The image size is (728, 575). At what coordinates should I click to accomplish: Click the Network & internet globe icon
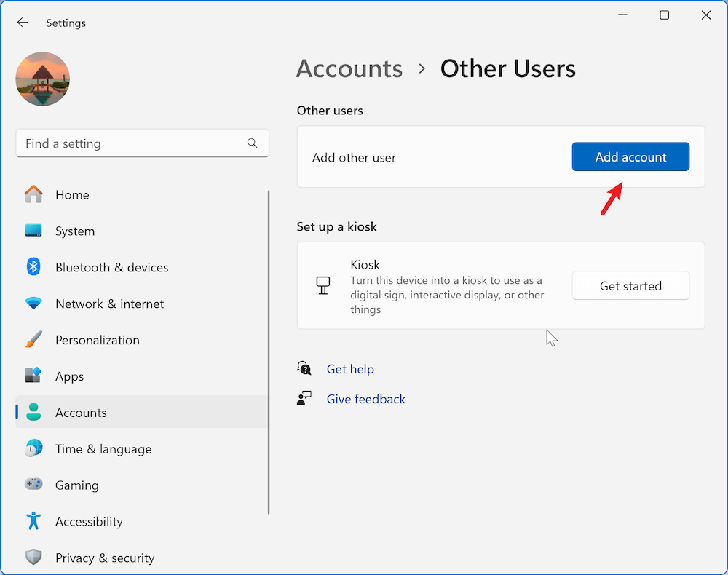click(x=33, y=304)
